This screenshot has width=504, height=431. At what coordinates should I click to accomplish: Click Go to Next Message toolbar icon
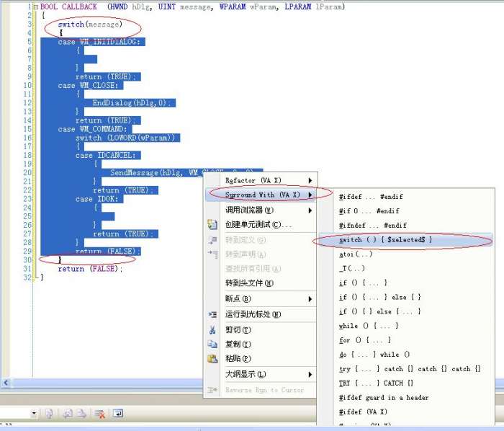pyautogui.click(x=81, y=413)
